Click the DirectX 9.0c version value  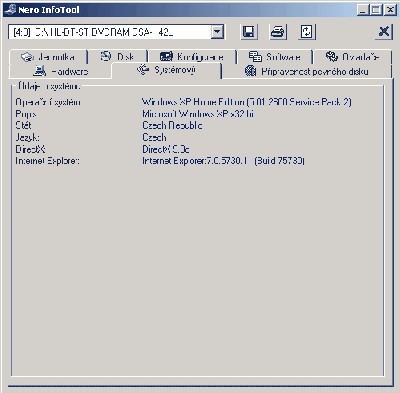[166, 149]
